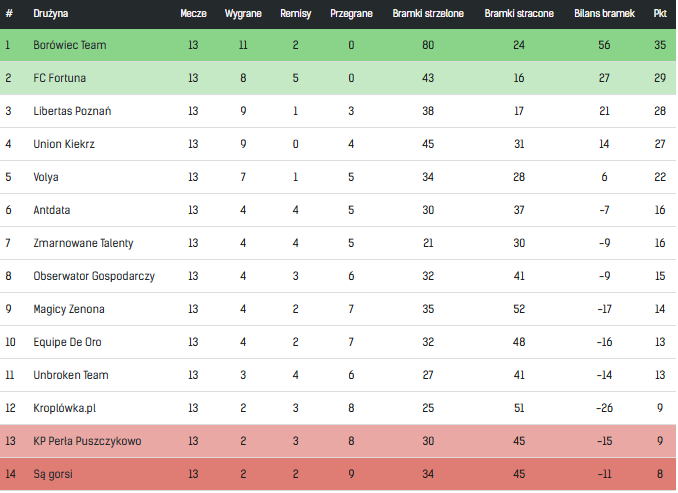Image resolution: width=678 pixels, height=493 pixels.
Task: Open KP Perła Puszczykowo team page
Action: [87, 441]
